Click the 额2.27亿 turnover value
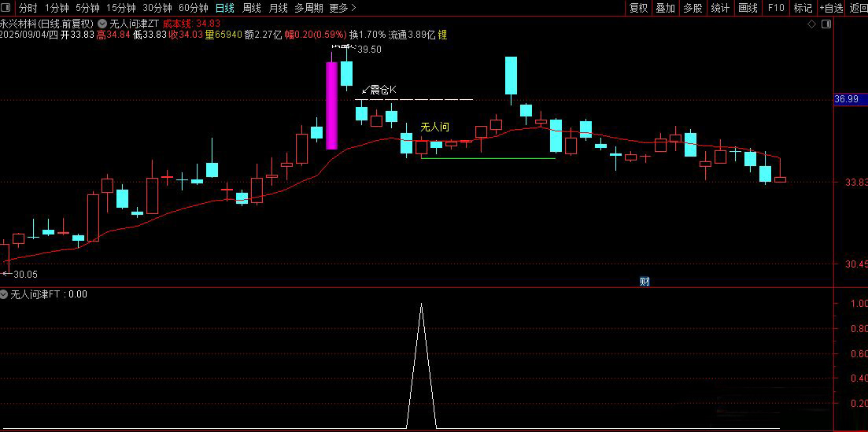The height and width of the screenshot is (432, 868). click(262, 35)
